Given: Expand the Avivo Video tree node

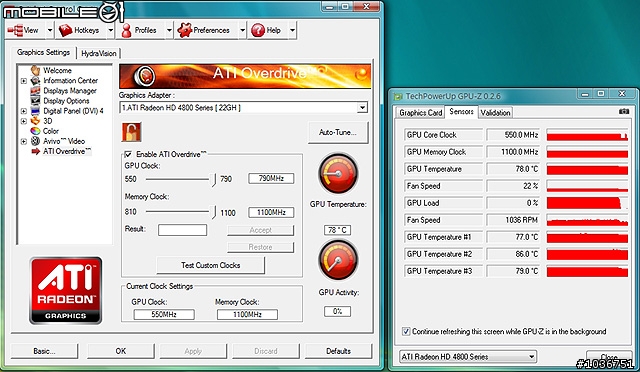Looking at the screenshot, I should point(24,142).
